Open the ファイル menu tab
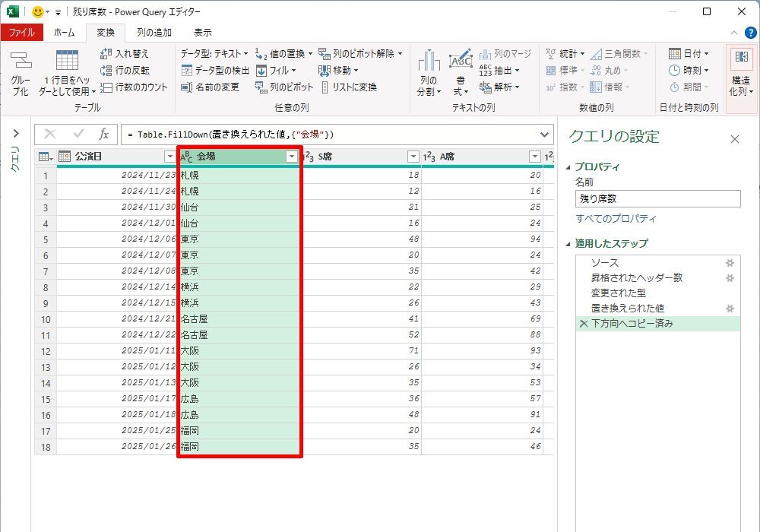The image size is (760, 532). coord(21,33)
